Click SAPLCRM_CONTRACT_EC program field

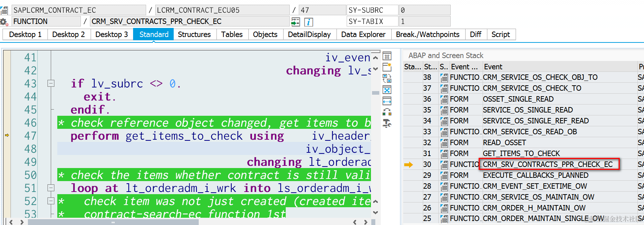tap(79, 10)
